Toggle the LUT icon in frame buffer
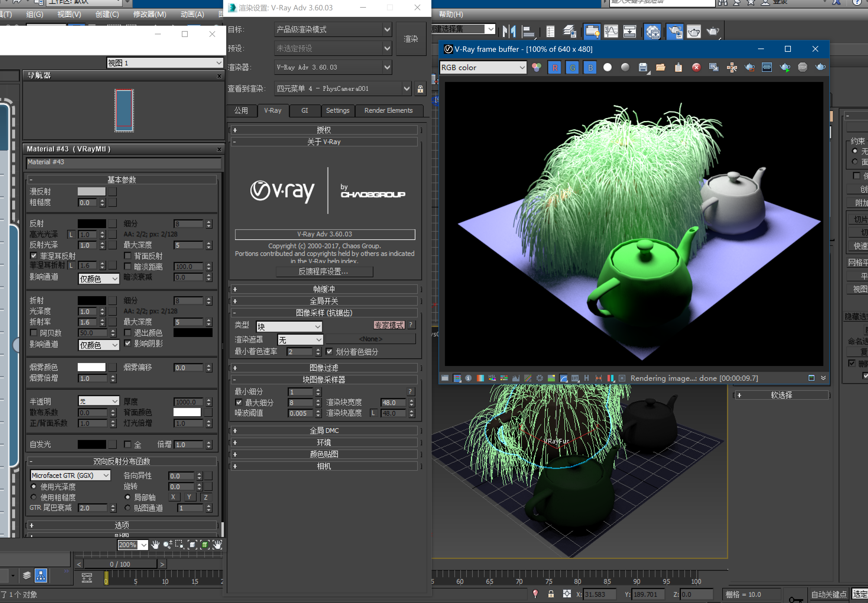The width and height of the screenshot is (868, 603). pos(575,378)
